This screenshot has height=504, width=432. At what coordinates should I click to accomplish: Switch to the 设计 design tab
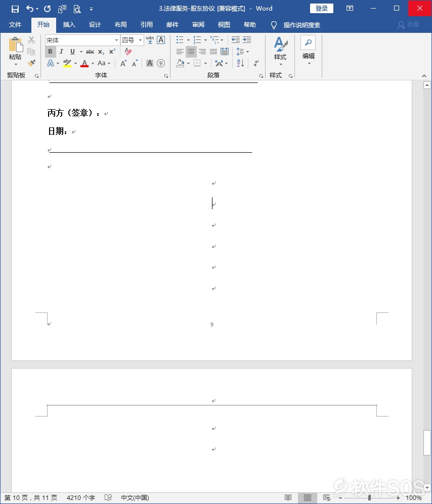95,25
